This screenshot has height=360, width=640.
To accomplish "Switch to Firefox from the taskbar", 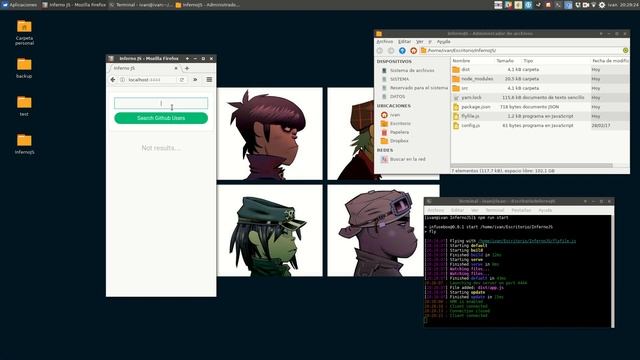I will (x=73, y=5).
